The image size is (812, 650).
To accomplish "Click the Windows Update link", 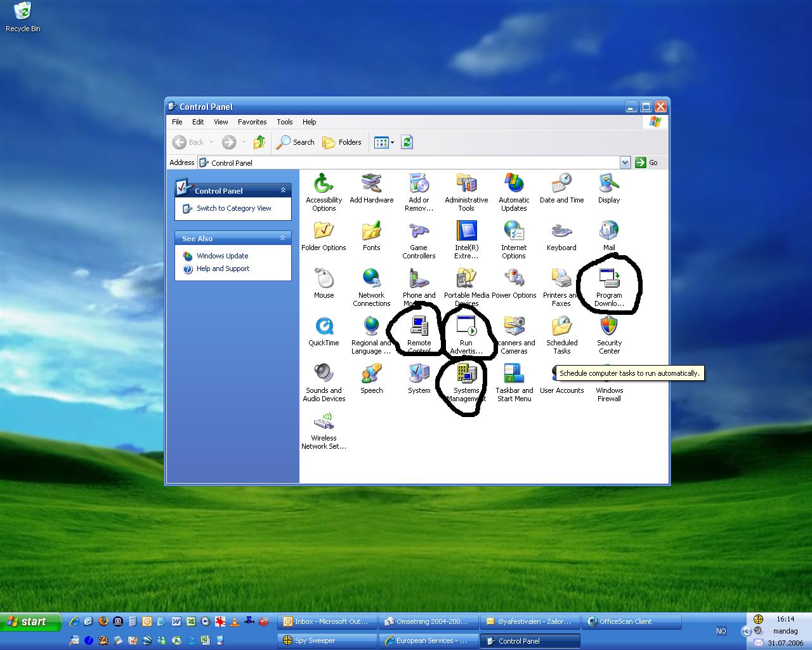I will coord(222,256).
